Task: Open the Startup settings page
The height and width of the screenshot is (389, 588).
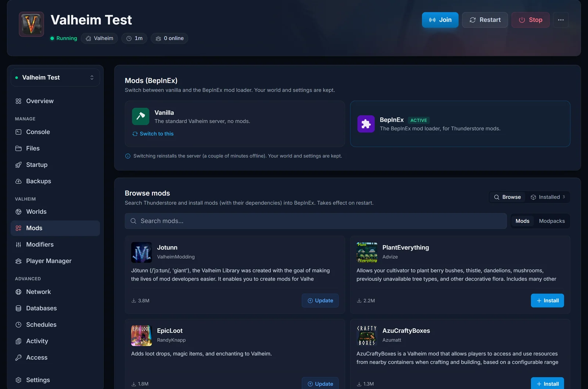Action: (55, 165)
